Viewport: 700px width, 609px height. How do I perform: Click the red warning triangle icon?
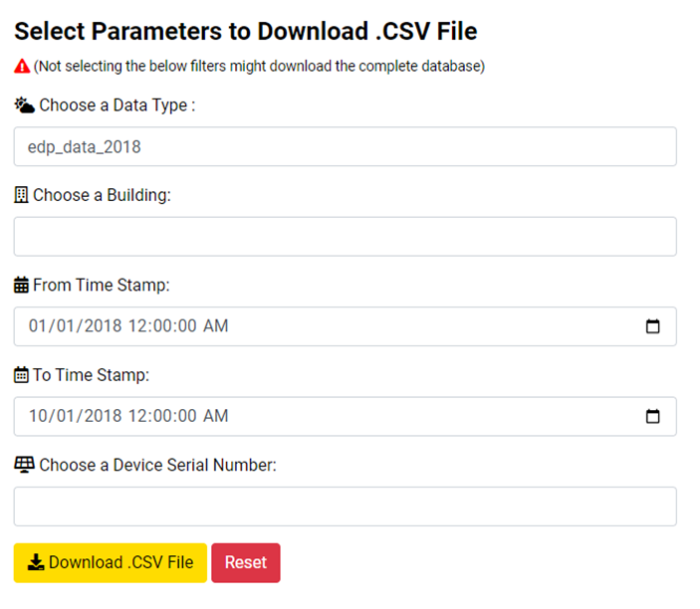coord(22,67)
